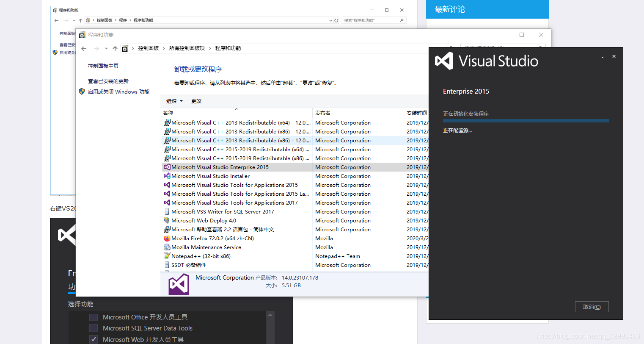Screen dimensions: 644x344
Task: Open 启用或关闭 Windows 功能 link in front window
Action: click(118, 92)
